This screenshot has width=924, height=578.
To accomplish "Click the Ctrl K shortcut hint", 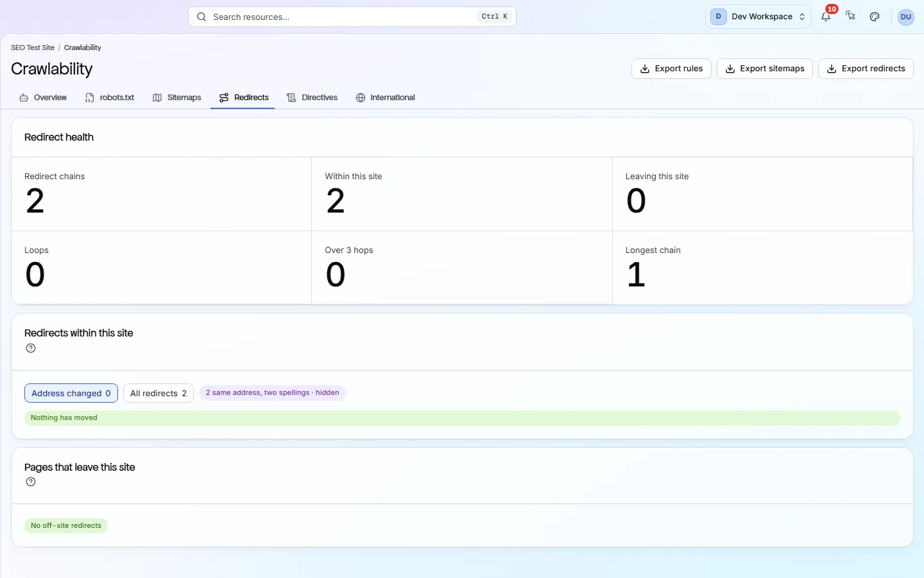I will click(x=495, y=17).
